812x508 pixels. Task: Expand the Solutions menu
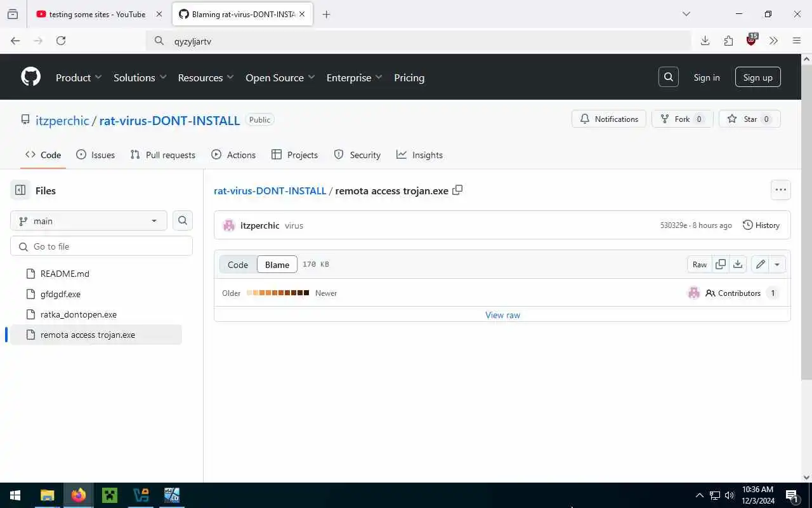[x=140, y=77]
